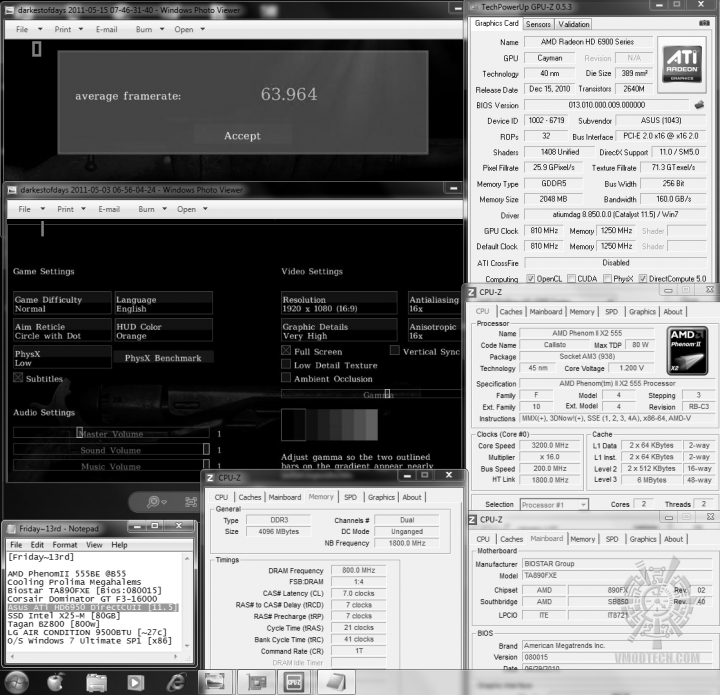Click the Notepad title bar icon
The image size is (720, 695).
pos(11,529)
